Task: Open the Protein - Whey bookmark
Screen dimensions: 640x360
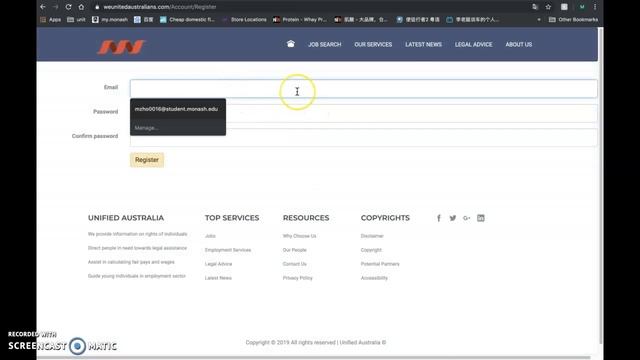Action: pyautogui.click(x=300, y=20)
